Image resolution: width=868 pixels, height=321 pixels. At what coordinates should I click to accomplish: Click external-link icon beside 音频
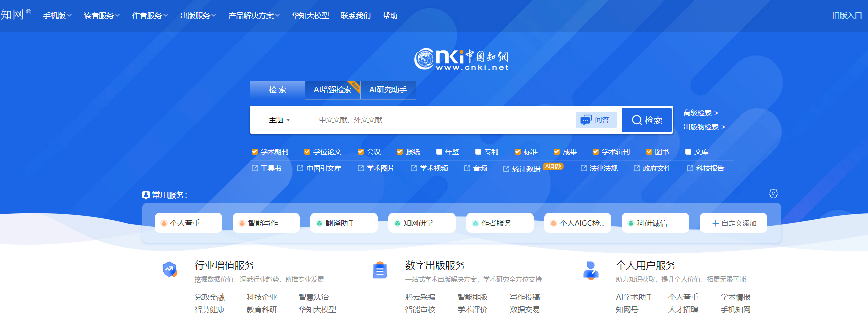pos(467,168)
